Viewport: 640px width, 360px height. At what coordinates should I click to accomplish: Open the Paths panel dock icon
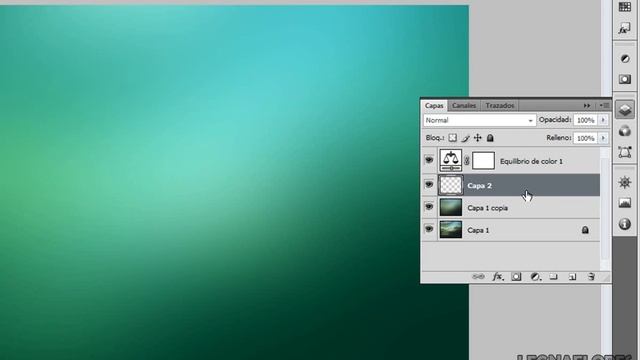coord(624,152)
